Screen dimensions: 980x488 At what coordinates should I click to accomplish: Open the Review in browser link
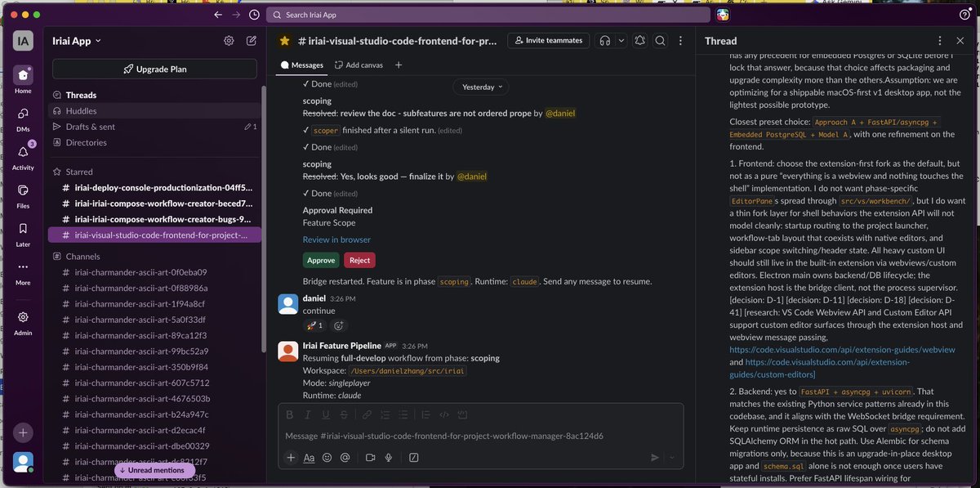[336, 240]
